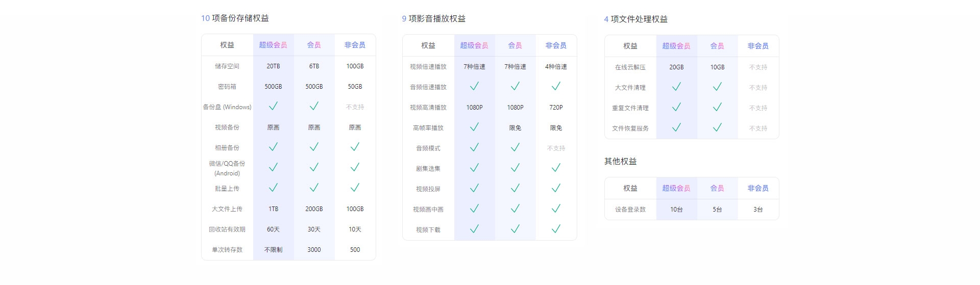
Task: Click 非会员 checkmark in 相册备份 row
Action: tap(355, 147)
